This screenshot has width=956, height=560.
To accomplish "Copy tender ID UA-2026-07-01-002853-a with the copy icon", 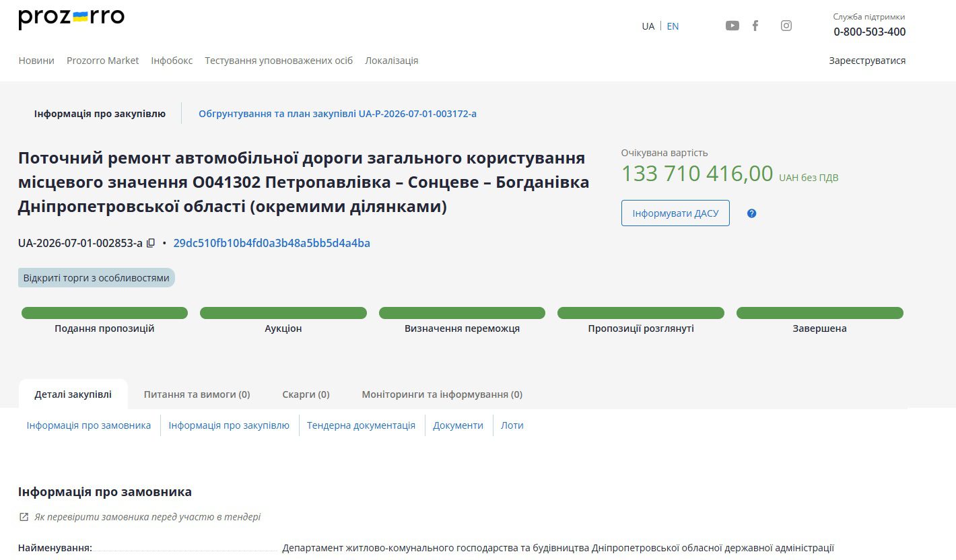I will [151, 243].
